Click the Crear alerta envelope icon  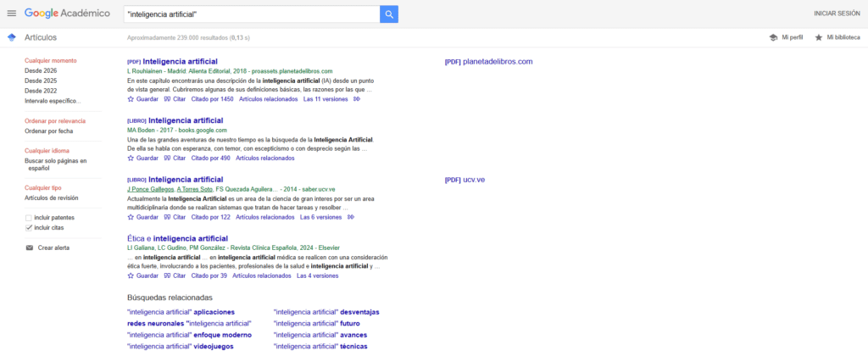(x=30, y=248)
